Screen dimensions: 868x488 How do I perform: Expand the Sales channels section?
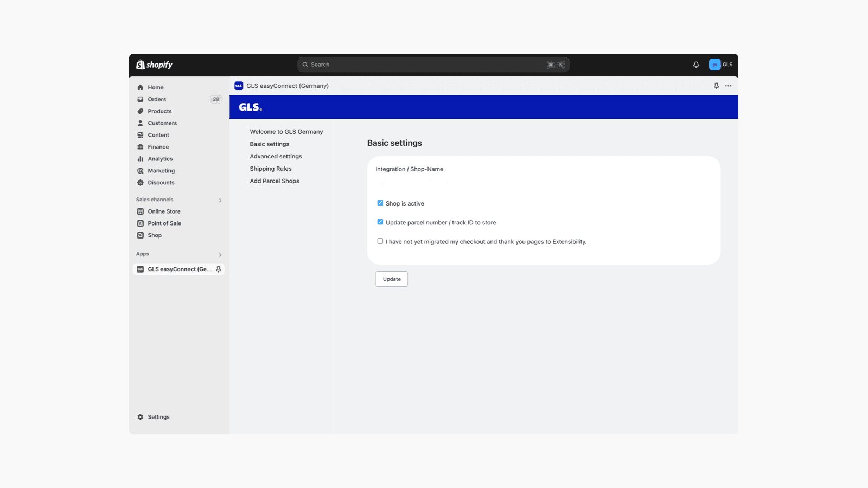pyautogui.click(x=220, y=200)
